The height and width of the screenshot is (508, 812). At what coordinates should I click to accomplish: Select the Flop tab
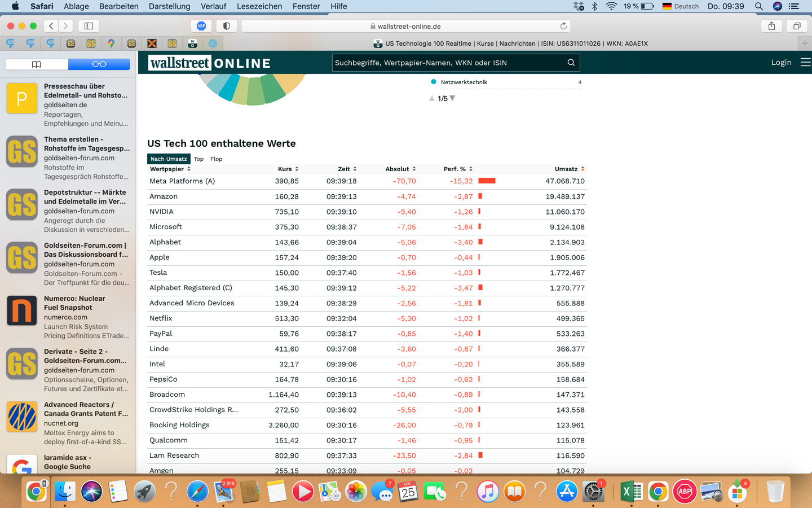216,159
